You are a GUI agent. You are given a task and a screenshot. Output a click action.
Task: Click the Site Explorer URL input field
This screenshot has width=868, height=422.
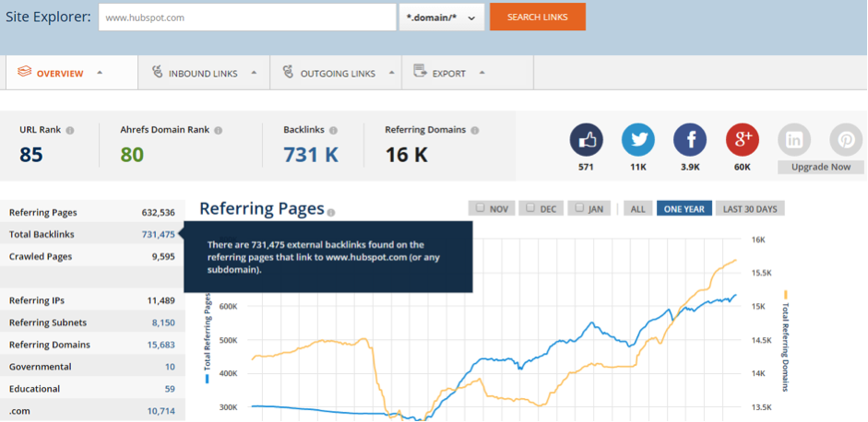(x=246, y=18)
